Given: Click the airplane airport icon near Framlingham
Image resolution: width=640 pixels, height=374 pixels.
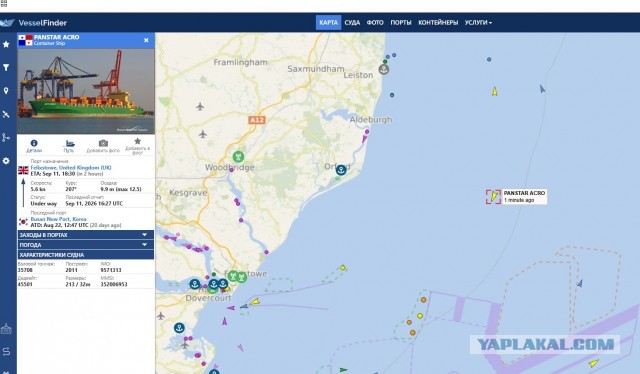Looking at the screenshot, I should click(200, 107).
